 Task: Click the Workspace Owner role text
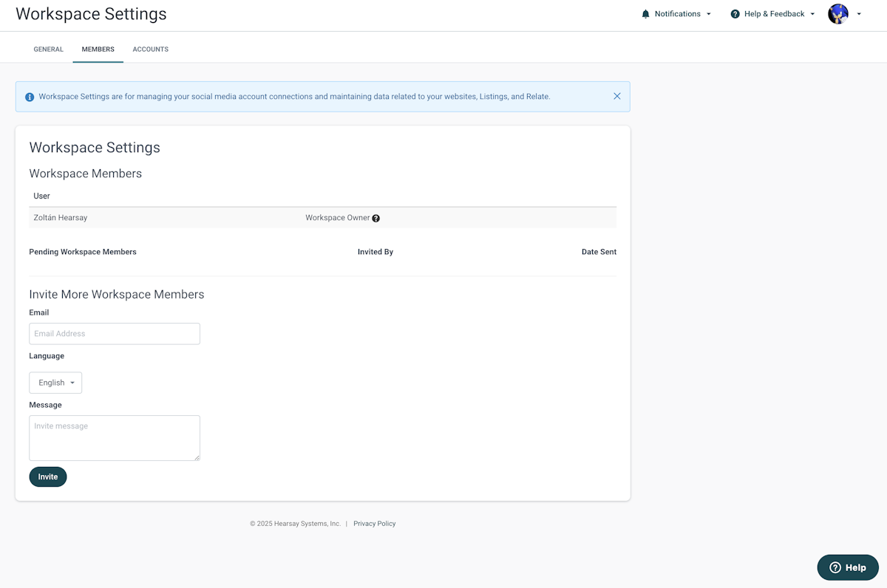click(x=338, y=218)
